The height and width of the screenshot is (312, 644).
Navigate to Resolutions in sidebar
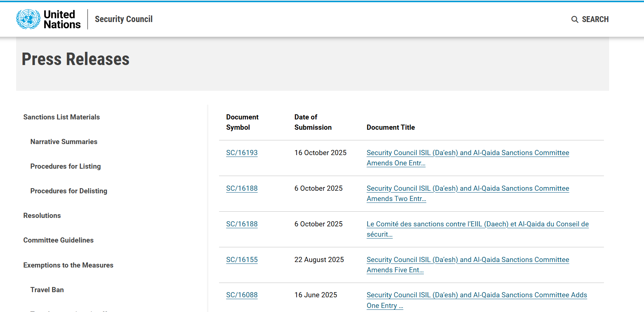[42, 215]
